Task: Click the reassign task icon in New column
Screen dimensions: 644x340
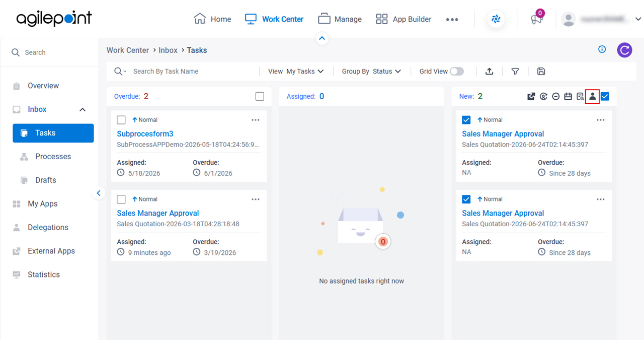Action: click(x=543, y=96)
